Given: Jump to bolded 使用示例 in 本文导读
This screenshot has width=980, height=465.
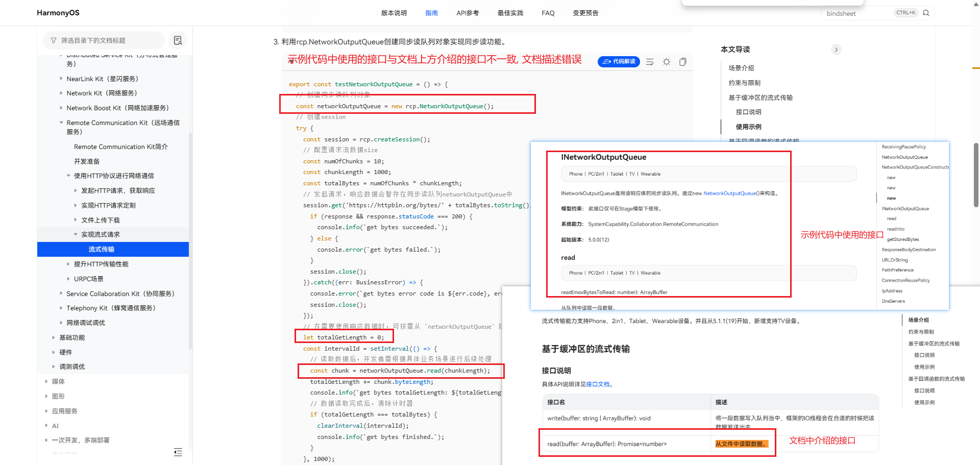Looking at the screenshot, I should pyautogui.click(x=749, y=127).
